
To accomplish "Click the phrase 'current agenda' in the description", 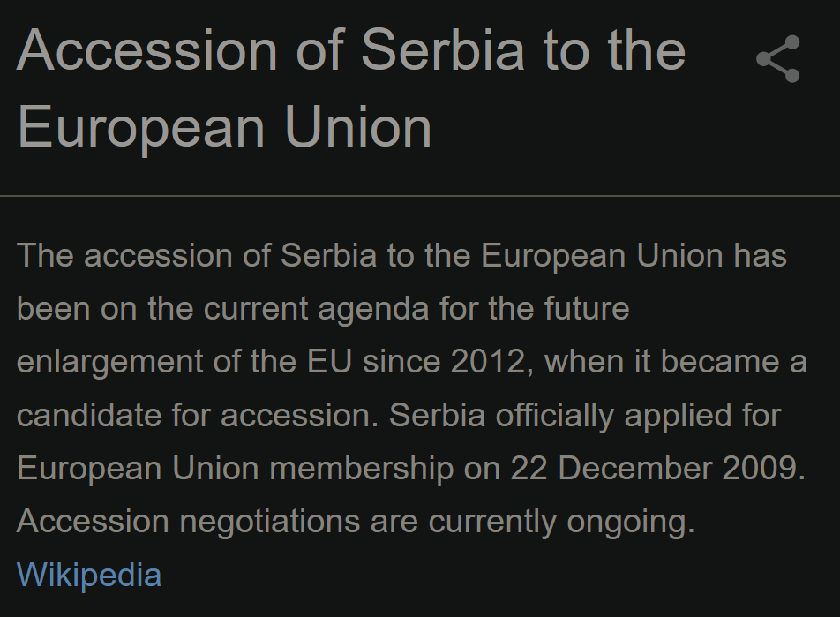I will tap(316, 309).
